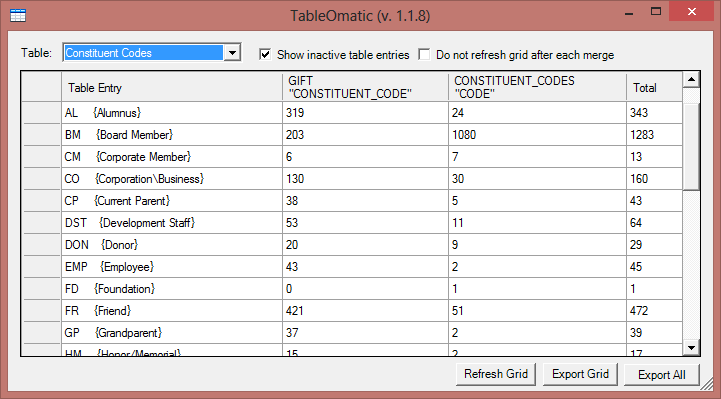Viewport: 721px width, 399px height.
Task: Click CONSTITUENT_CODES "CODE" column header
Action: (x=537, y=87)
